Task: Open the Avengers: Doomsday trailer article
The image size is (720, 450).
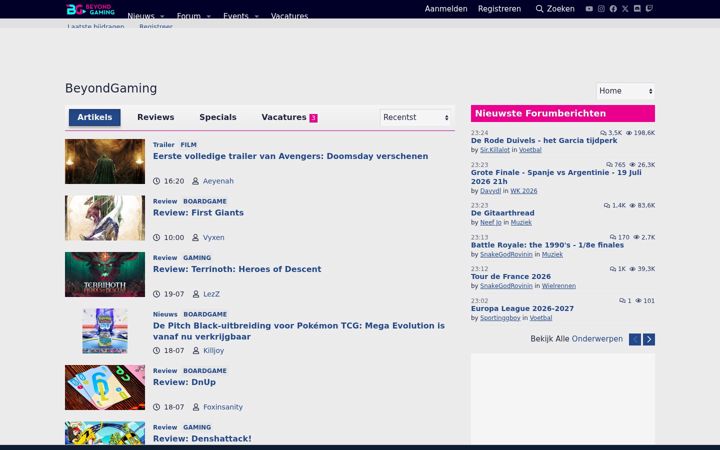Action: (290, 156)
